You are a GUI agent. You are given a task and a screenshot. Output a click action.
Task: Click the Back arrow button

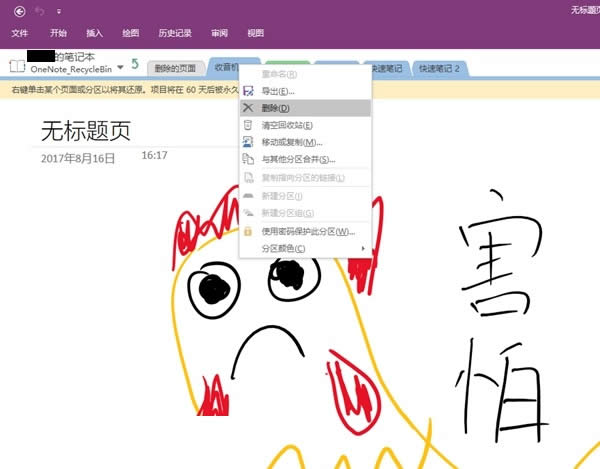tap(19, 11)
